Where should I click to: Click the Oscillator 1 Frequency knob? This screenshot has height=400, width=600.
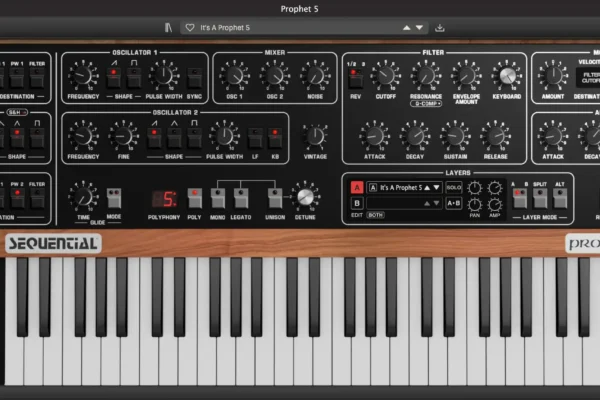[83, 75]
